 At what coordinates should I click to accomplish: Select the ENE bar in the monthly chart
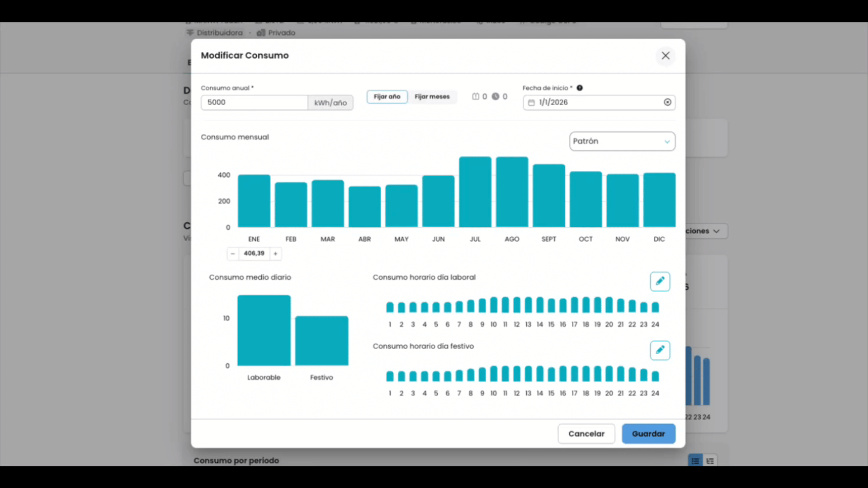[x=254, y=201]
